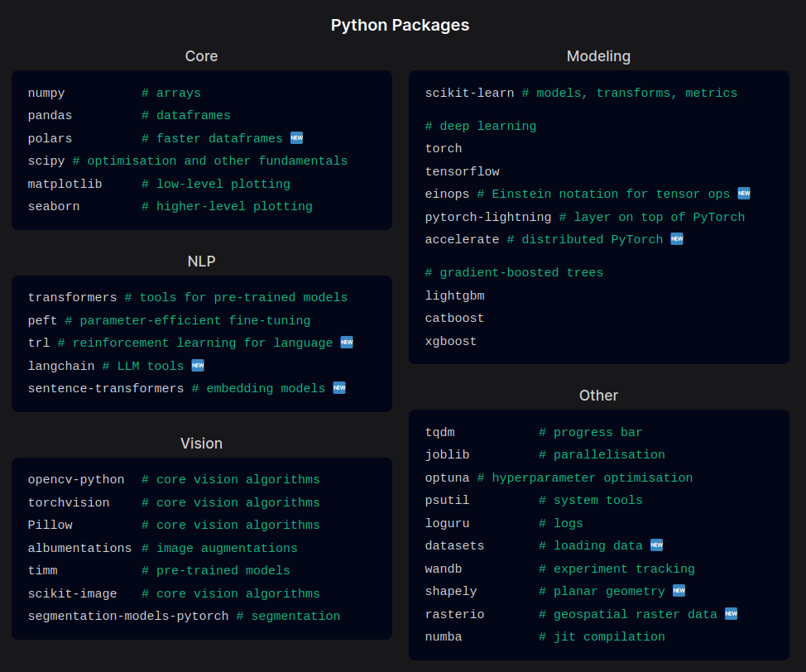Click the NEW icon beside einops
806x672 pixels.
coord(743,193)
